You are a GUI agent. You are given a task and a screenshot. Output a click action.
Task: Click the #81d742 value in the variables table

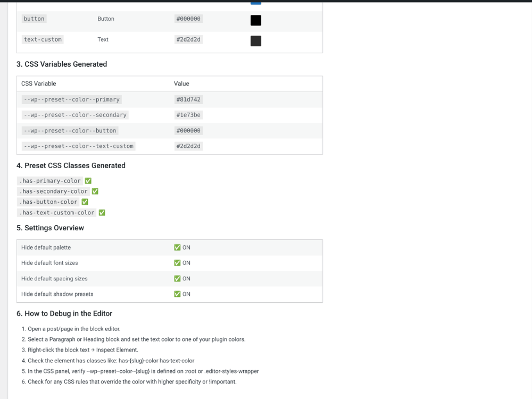(188, 99)
